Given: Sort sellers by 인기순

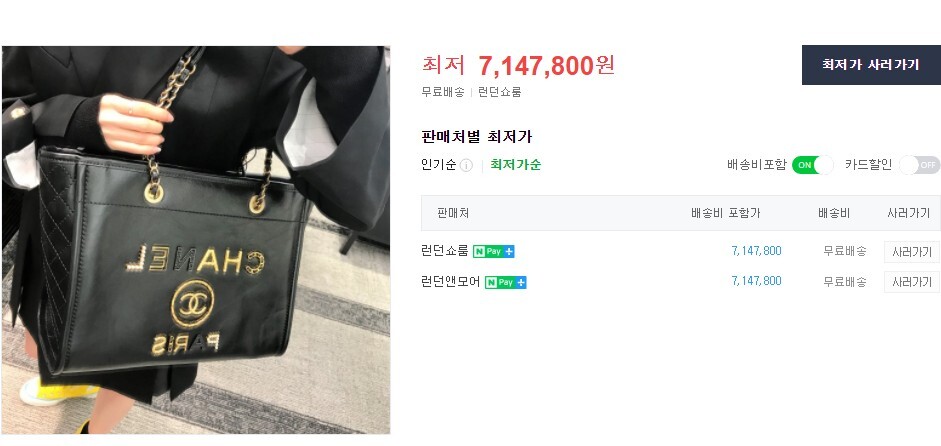Looking at the screenshot, I should click(439, 165).
